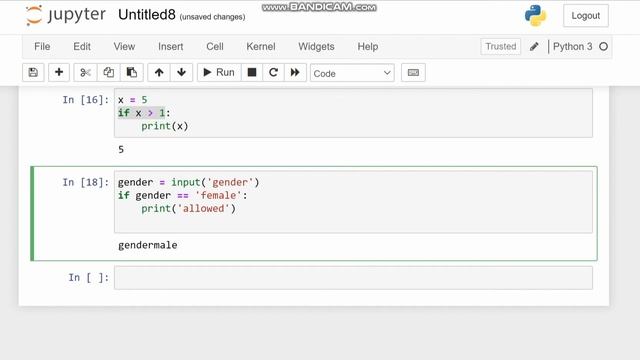640x360 pixels.
Task: Click the kernel idle circle indicator
Action: point(603,47)
